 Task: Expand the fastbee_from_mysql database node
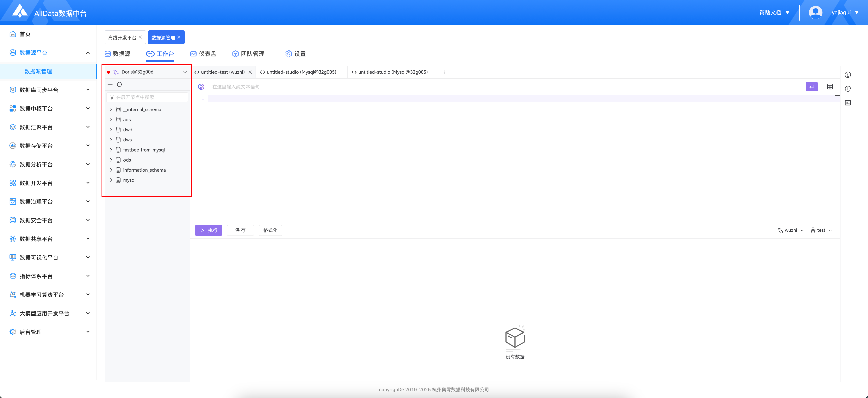(111, 150)
